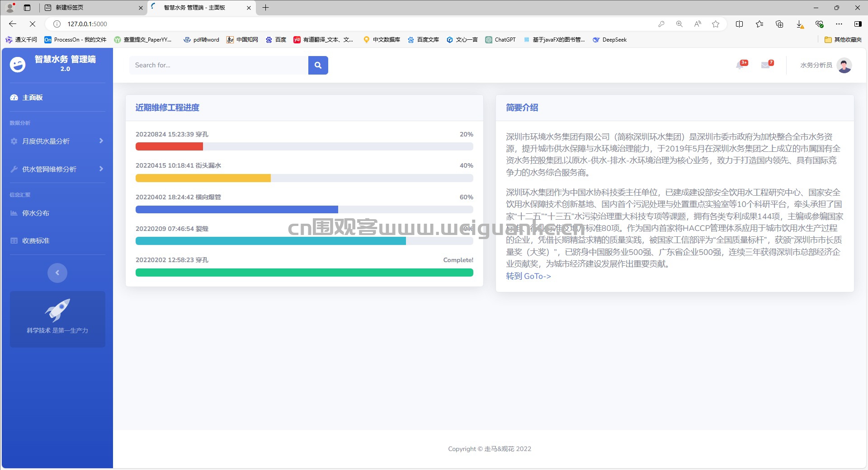Open the alerts bell with 3+ badge
This screenshot has height=470, width=868.
[x=741, y=65]
